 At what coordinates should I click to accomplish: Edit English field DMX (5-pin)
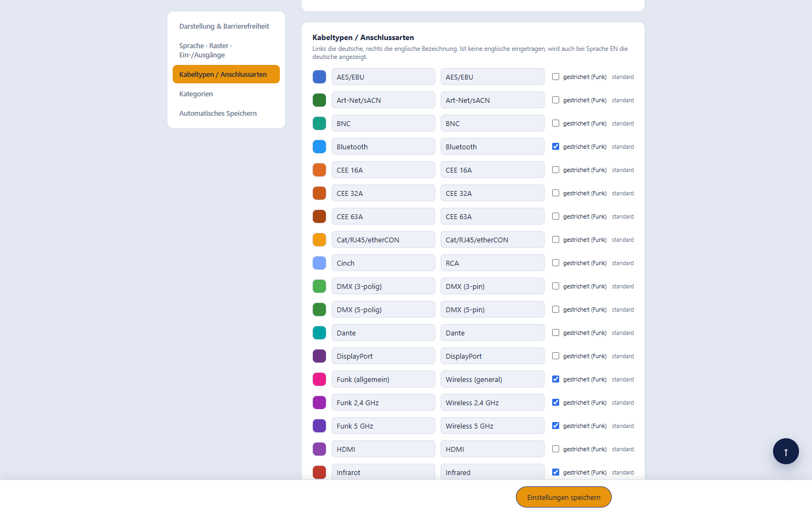[x=493, y=309]
